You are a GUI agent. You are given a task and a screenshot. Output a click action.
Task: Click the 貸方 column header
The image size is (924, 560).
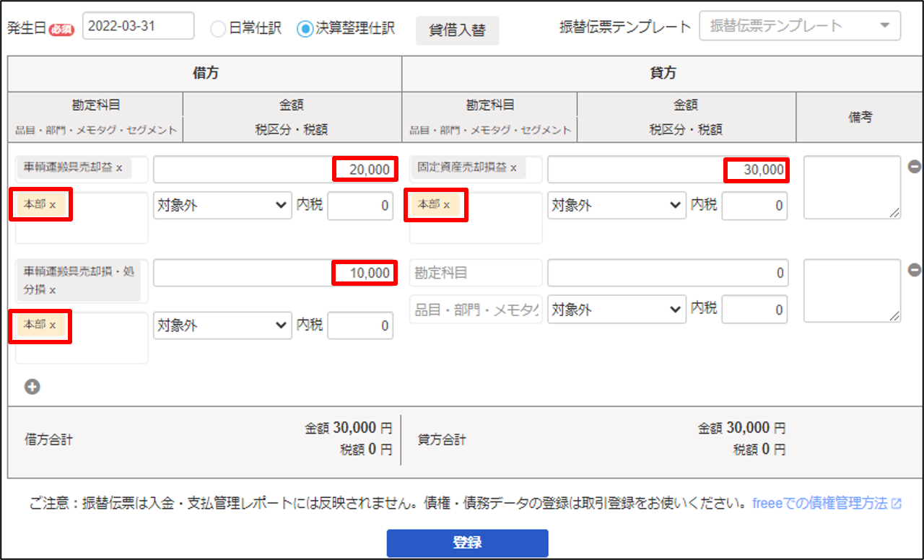click(x=663, y=74)
